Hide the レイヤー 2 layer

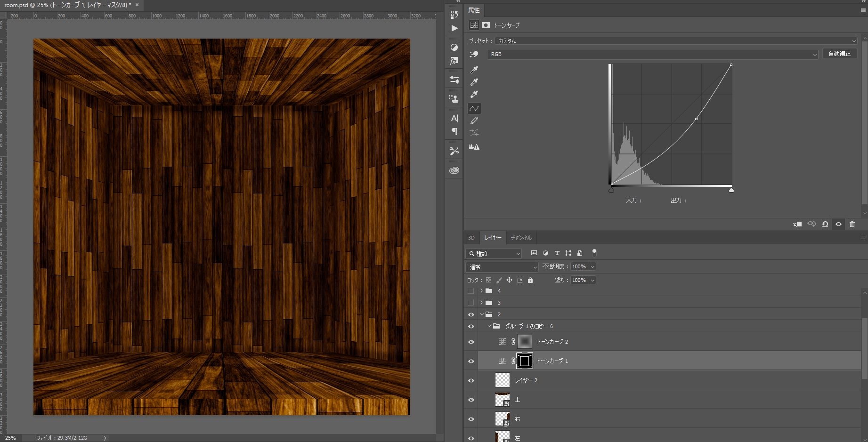(471, 380)
